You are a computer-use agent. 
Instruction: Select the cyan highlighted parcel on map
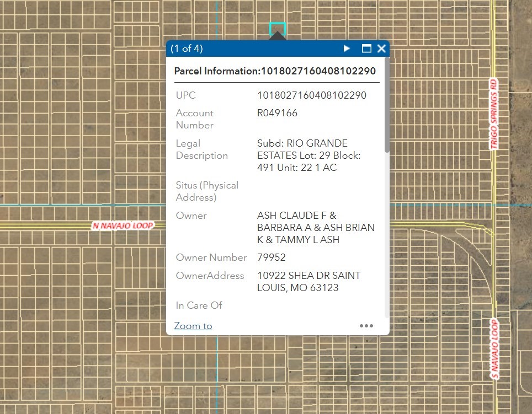(x=277, y=28)
